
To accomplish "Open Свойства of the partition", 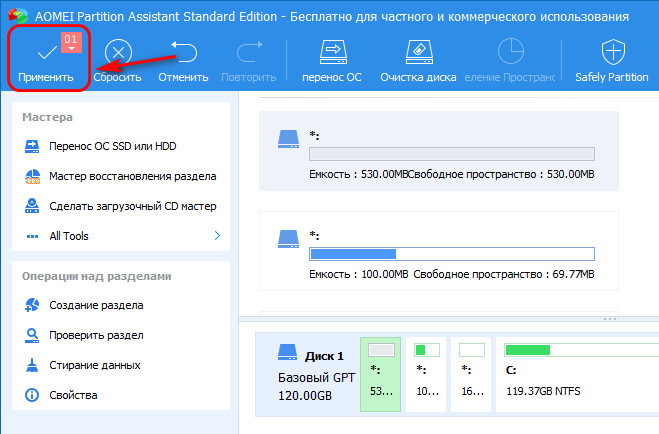I will pos(61,395).
